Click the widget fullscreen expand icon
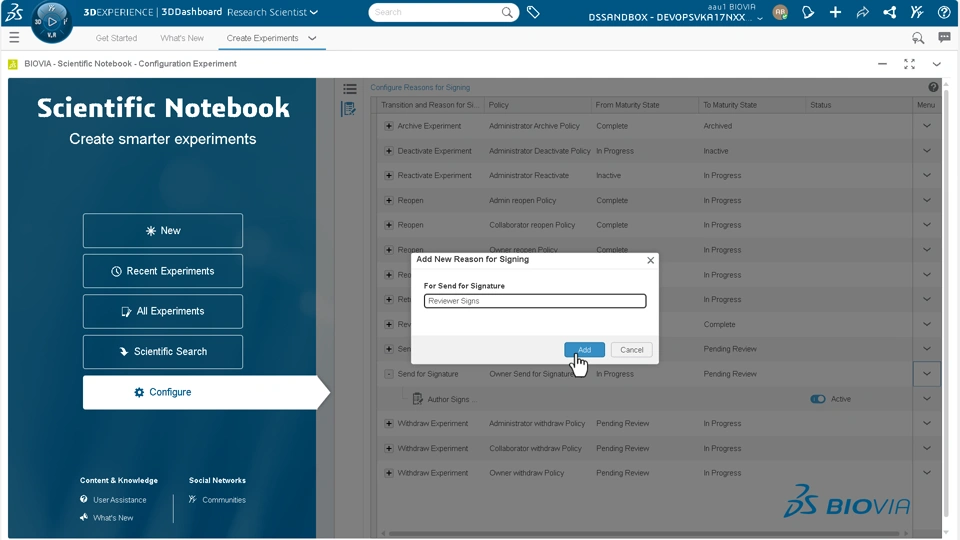The width and height of the screenshot is (960, 540). (x=909, y=64)
